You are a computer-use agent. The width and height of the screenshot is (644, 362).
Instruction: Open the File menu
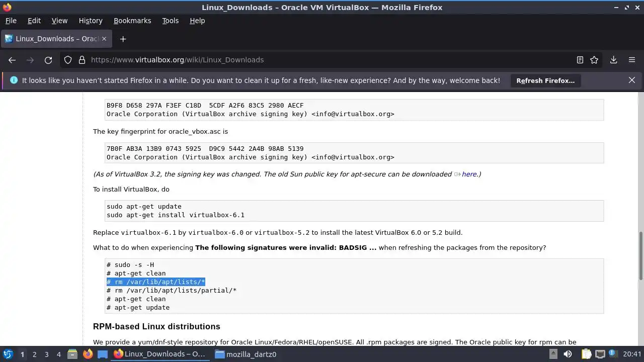coord(11,21)
